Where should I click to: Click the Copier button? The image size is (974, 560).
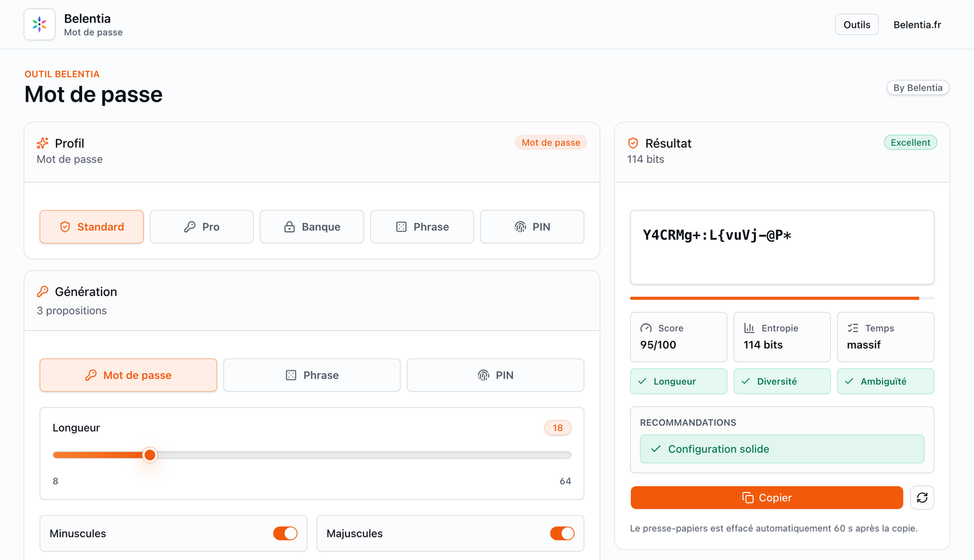tap(767, 497)
